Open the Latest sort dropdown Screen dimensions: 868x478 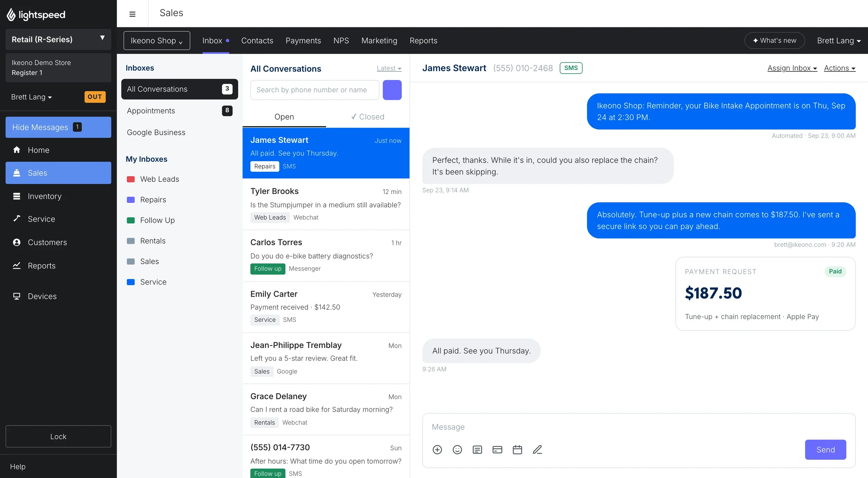click(389, 68)
